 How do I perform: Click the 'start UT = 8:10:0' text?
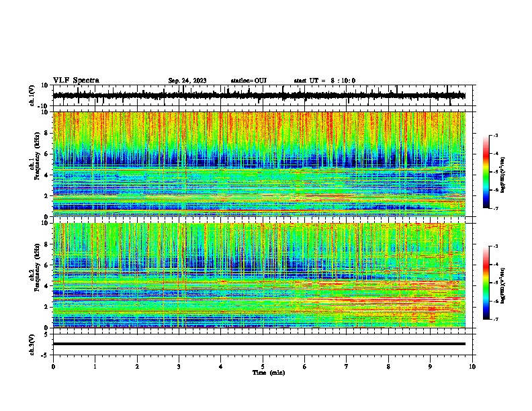click(324, 81)
